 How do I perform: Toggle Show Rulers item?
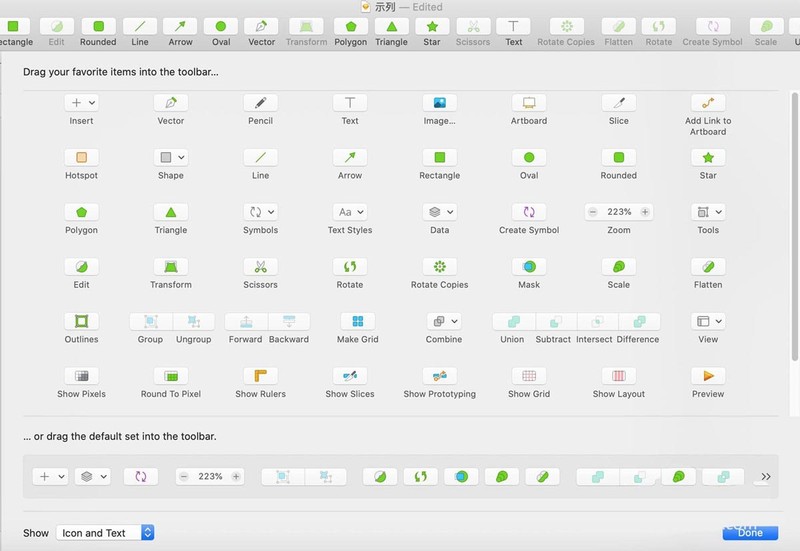[x=260, y=376]
